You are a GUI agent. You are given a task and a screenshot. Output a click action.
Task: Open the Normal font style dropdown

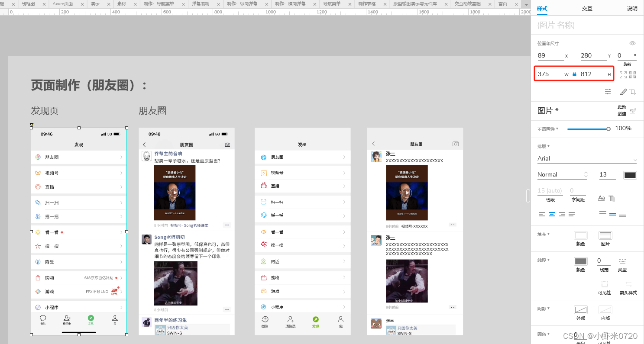[x=562, y=175]
